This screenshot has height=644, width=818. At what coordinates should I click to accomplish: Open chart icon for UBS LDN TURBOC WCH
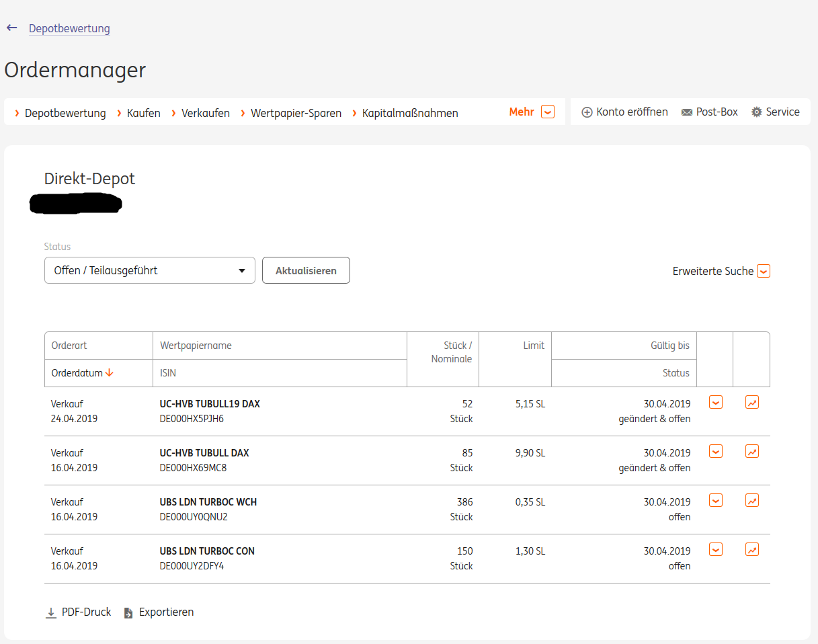coord(752,501)
